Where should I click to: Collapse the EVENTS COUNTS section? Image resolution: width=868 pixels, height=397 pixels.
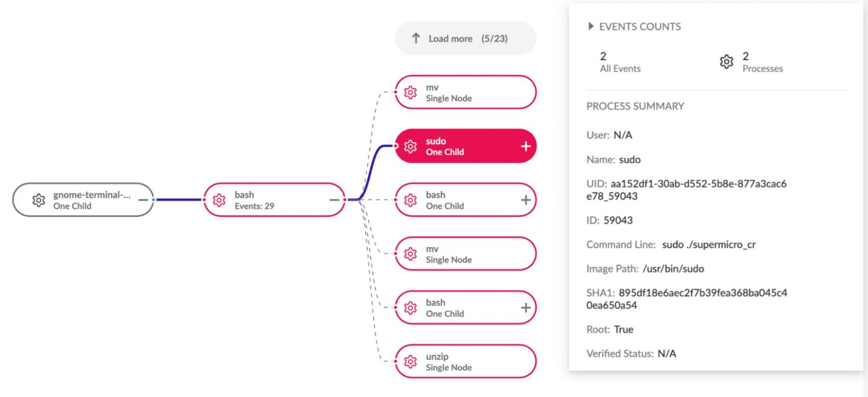pos(590,26)
